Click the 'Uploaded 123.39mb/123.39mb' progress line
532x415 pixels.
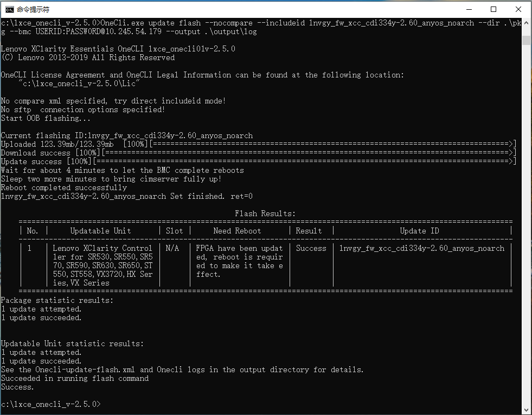tap(259, 144)
